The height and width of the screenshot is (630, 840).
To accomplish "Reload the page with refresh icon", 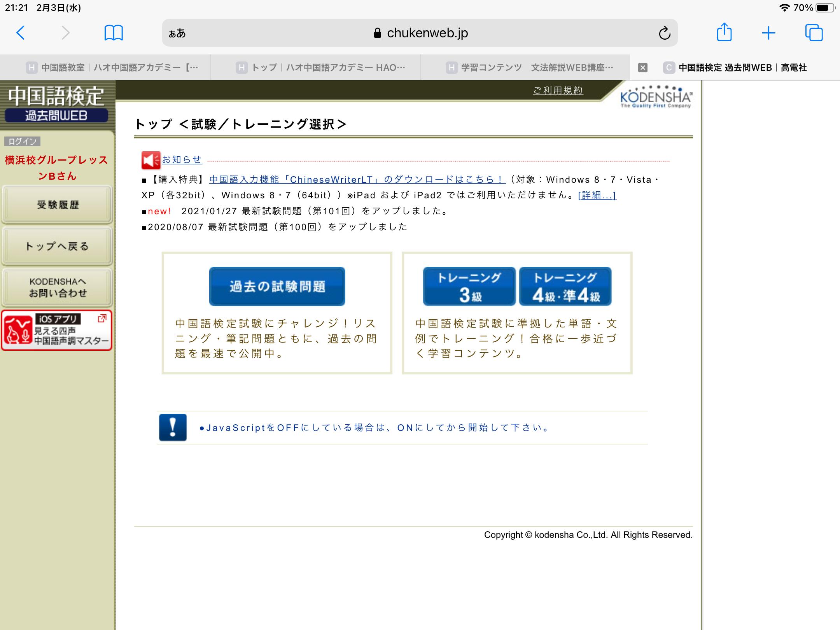I will coord(664,33).
